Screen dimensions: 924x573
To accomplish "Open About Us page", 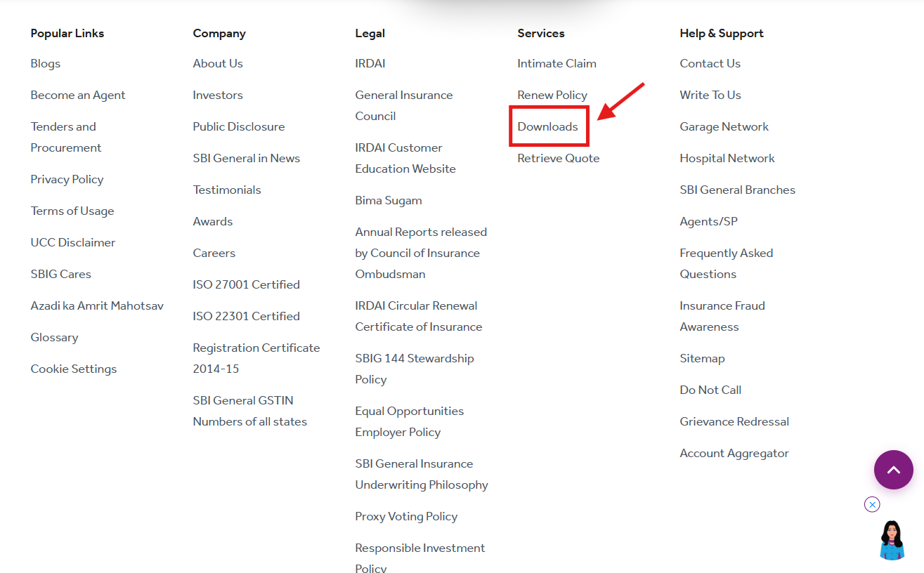I will [x=218, y=63].
